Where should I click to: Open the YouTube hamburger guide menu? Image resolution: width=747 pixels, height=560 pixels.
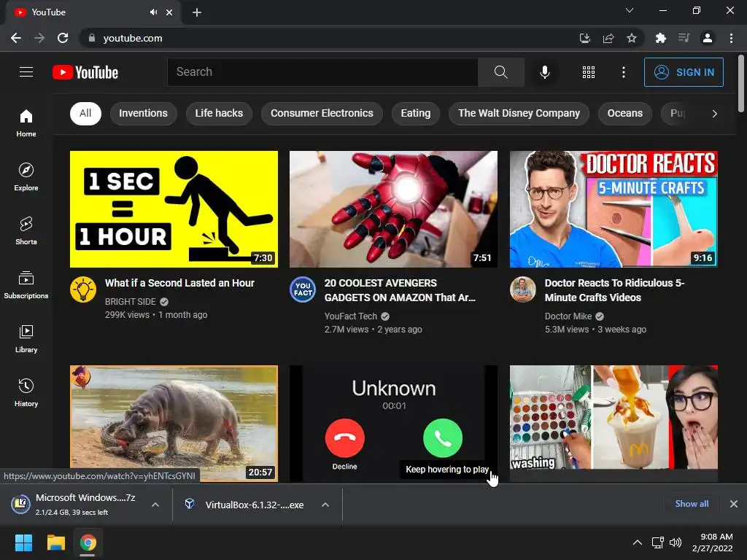[26, 72]
